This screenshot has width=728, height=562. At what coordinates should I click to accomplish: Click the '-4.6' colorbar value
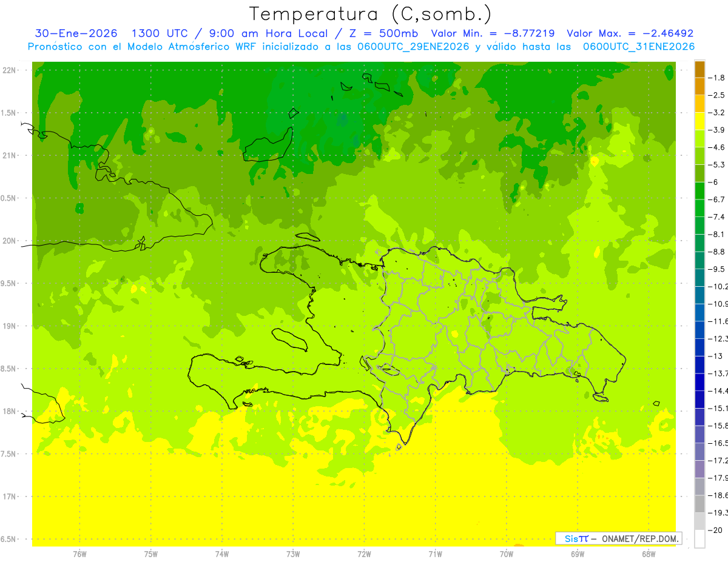pyautogui.click(x=717, y=147)
